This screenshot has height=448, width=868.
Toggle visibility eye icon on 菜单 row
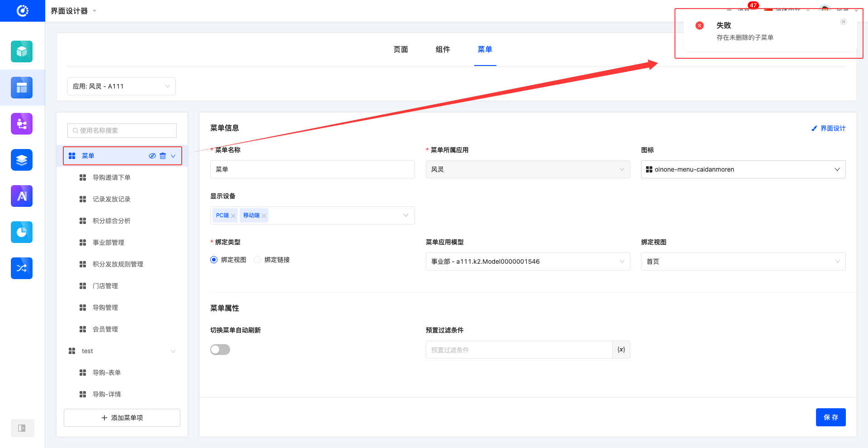pyautogui.click(x=152, y=156)
